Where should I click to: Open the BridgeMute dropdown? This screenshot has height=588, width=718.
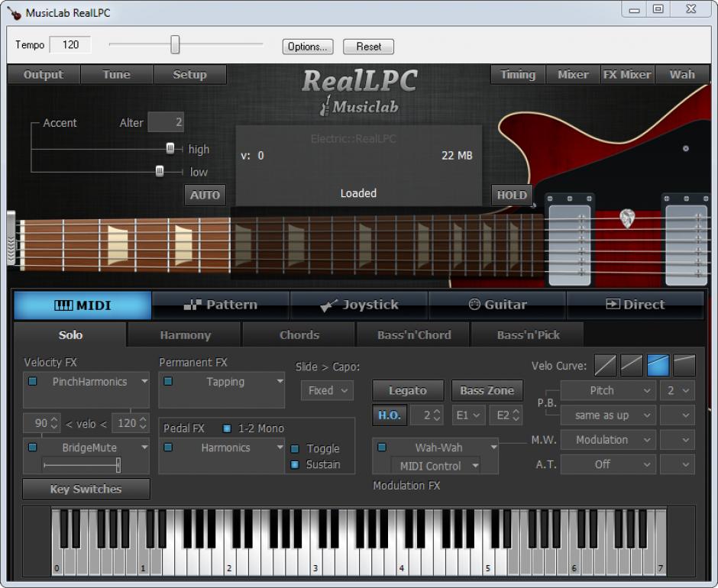(x=144, y=447)
